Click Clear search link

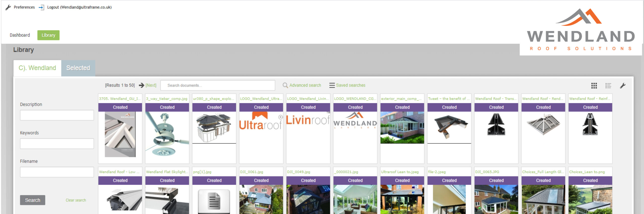coord(76,200)
